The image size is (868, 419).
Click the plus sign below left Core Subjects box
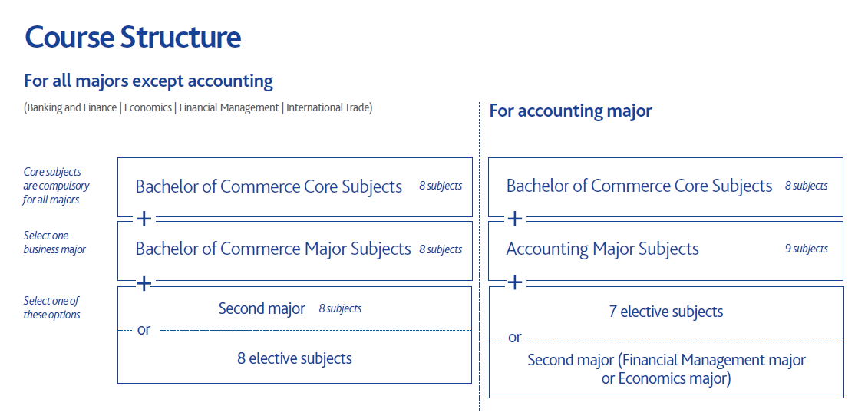pyautogui.click(x=144, y=219)
